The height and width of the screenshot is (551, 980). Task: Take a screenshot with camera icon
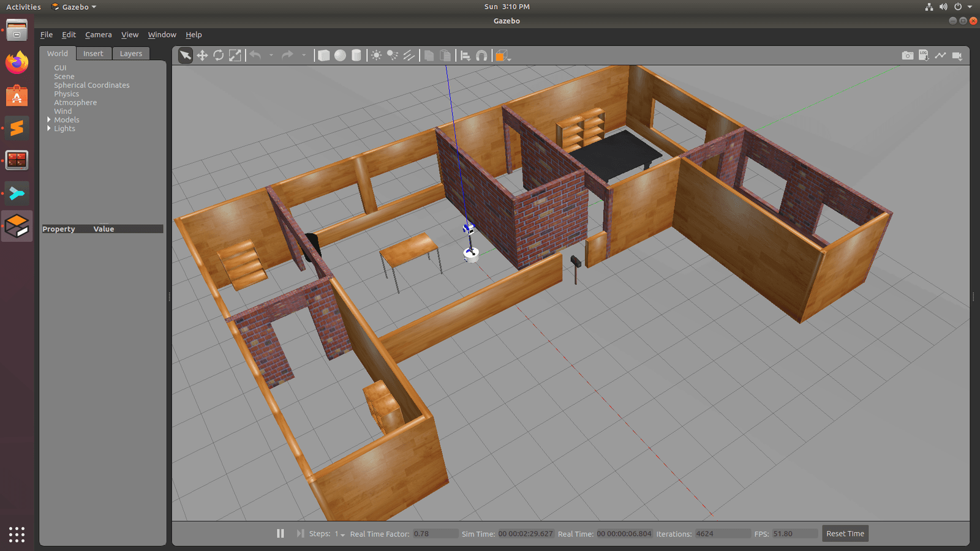pos(908,56)
